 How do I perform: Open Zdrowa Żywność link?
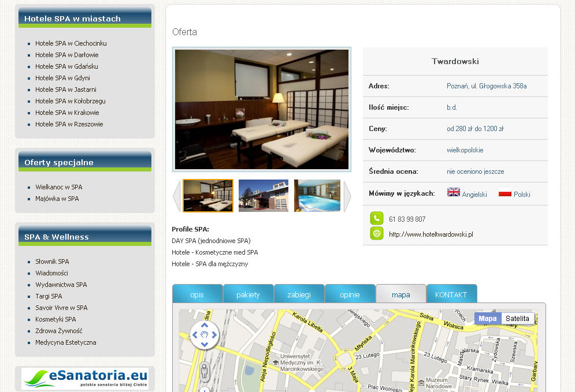point(59,331)
